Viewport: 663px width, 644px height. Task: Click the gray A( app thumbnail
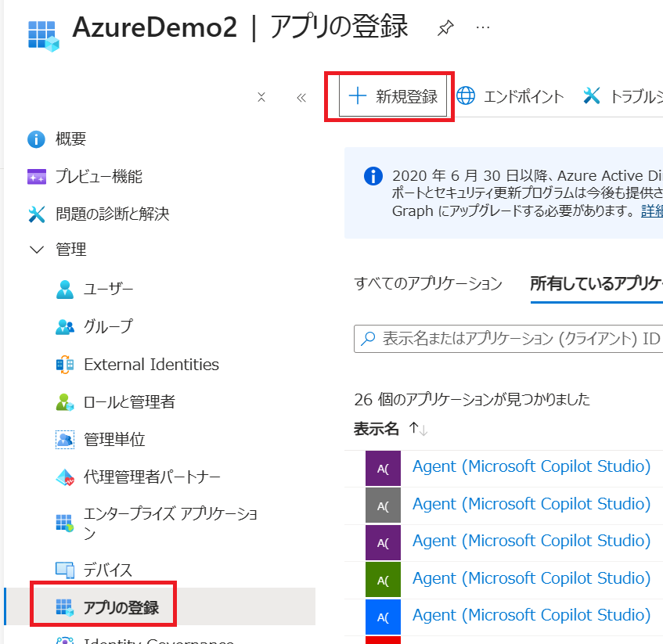click(383, 505)
